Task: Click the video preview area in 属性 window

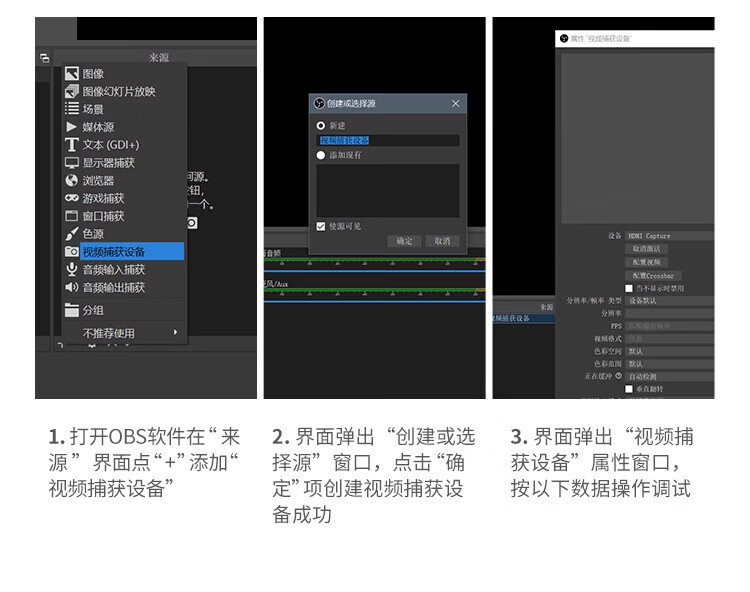Action: 638,138
